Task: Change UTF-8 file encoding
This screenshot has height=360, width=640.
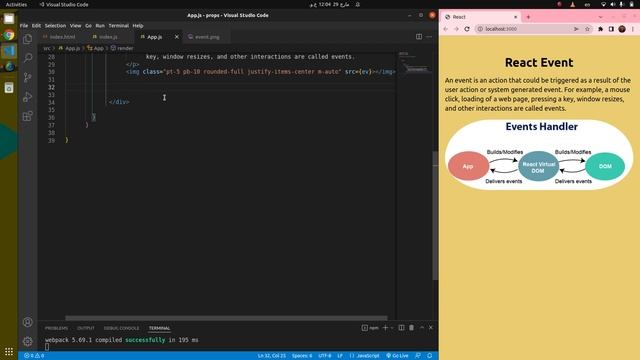Action: (x=324, y=356)
